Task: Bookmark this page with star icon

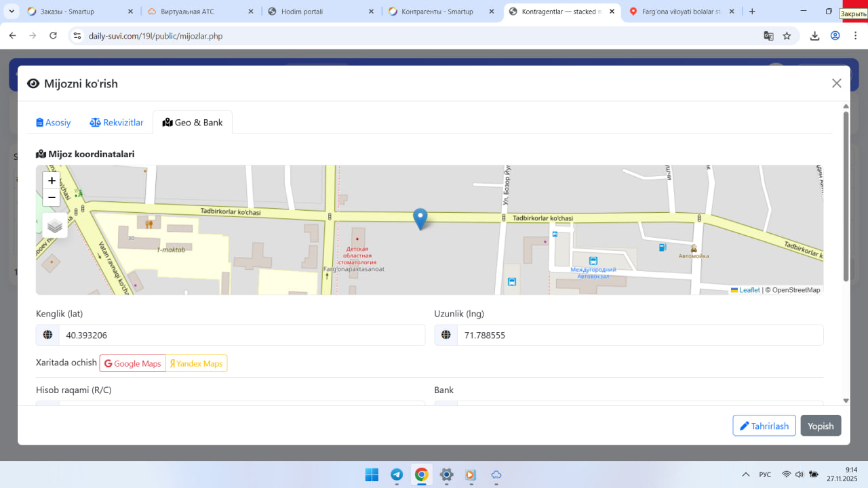Action: 787,36
